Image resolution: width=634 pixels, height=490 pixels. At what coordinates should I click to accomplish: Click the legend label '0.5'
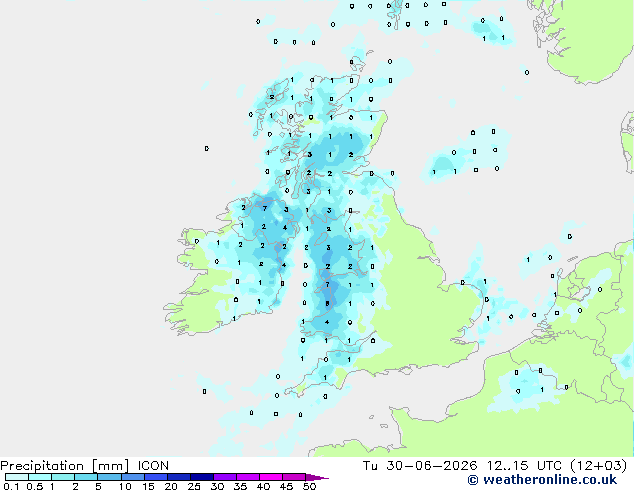coord(35,486)
